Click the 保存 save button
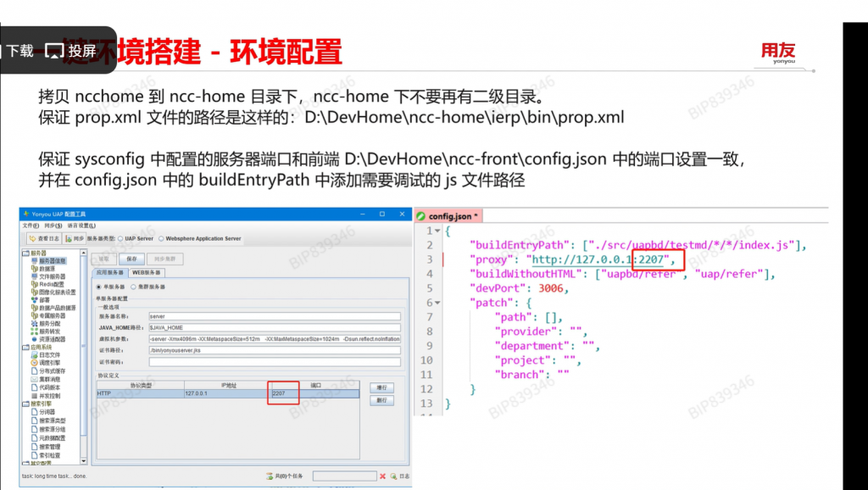868x490 pixels. (x=131, y=259)
